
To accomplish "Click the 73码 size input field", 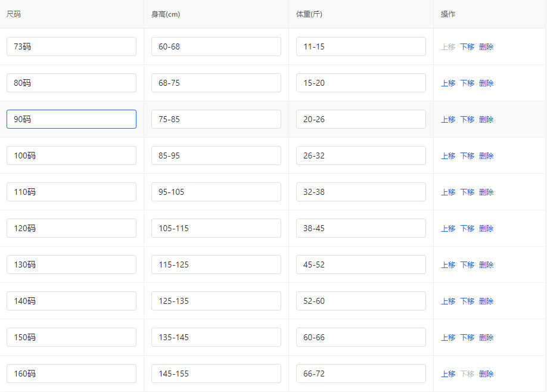I will point(72,46).
